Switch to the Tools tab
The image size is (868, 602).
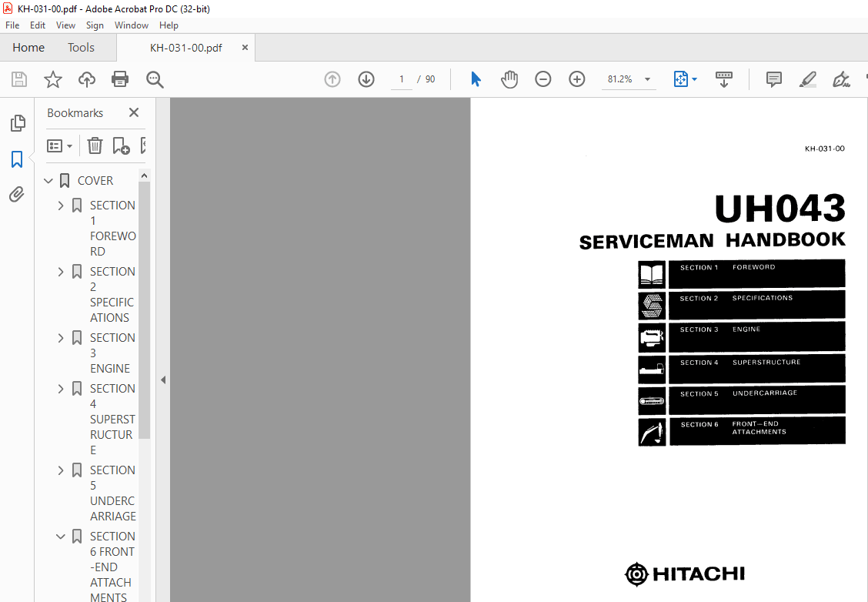[x=81, y=47]
